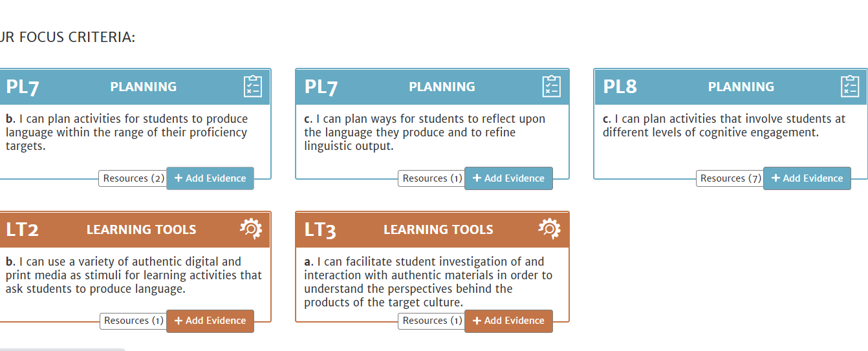The image size is (868, 351).
Task: Add Evidence to the PL7 b criterion
Action: (210, 178)
